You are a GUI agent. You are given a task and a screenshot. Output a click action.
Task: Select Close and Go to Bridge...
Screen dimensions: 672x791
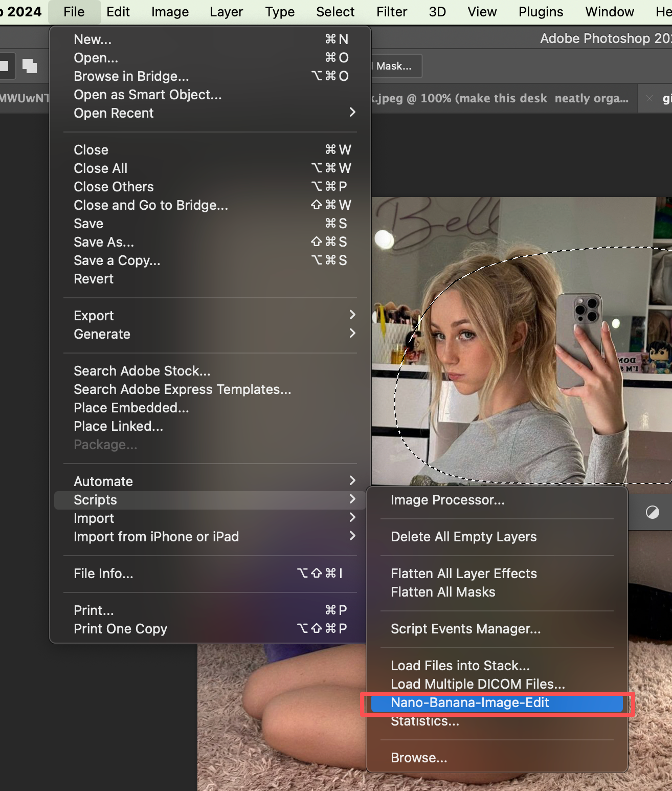210,205
